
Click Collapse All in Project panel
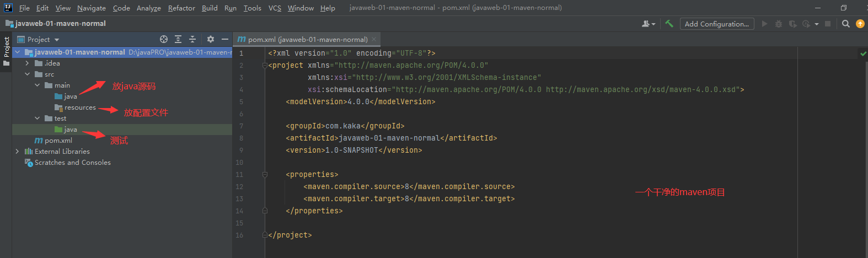[x=192, y=39]
